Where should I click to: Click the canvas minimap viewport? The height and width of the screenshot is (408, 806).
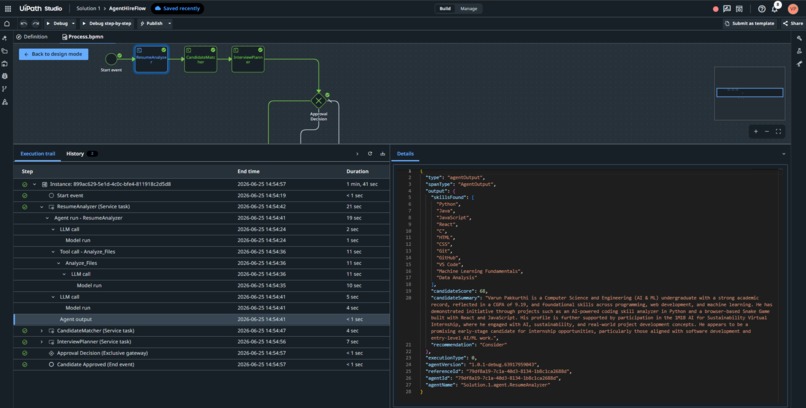coord(749,92)
